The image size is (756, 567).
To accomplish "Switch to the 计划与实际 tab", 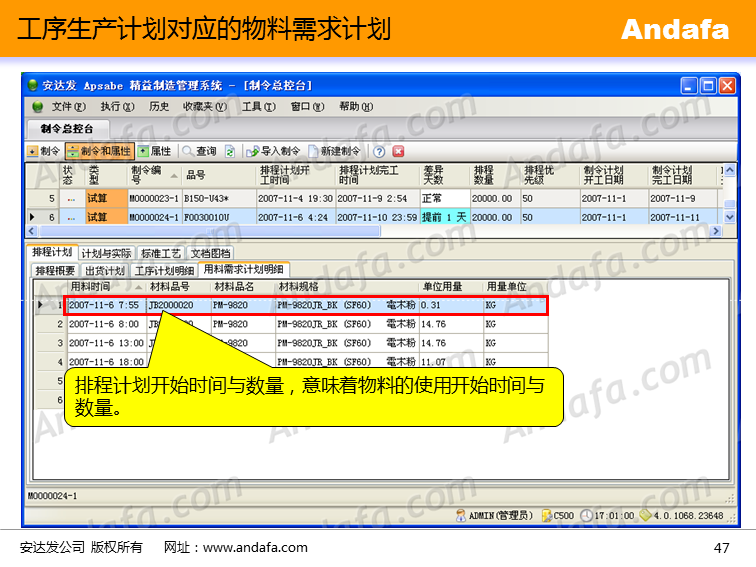I will [x=106, y=254].
